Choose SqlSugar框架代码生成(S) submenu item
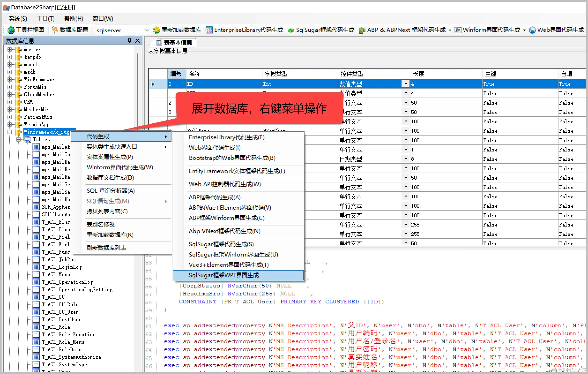The height and width of the screenshot is (374, 588). pyautogui.click(x=238, y=244)
